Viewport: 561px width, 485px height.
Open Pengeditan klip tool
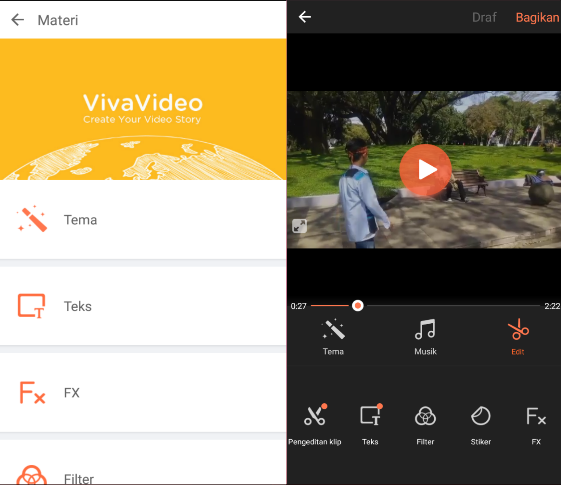pos(315,425)
